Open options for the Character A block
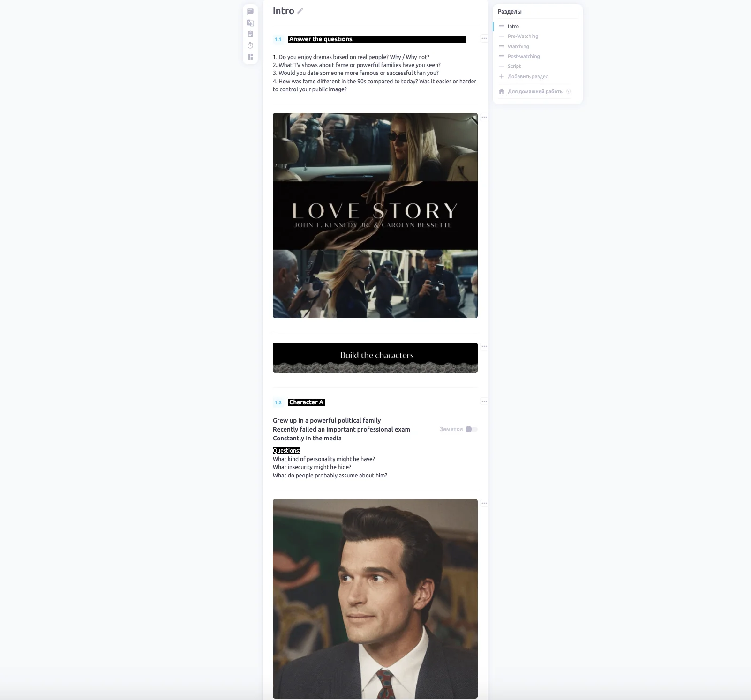Screen dimensions: 751x700 click(484, 402)
